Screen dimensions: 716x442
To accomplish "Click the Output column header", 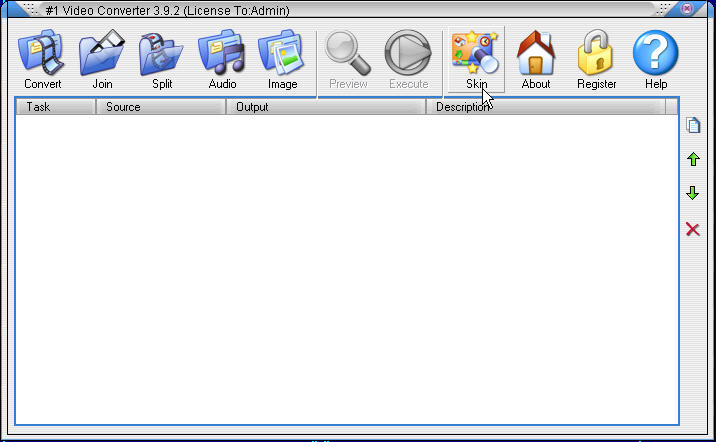I will (325, 106).
